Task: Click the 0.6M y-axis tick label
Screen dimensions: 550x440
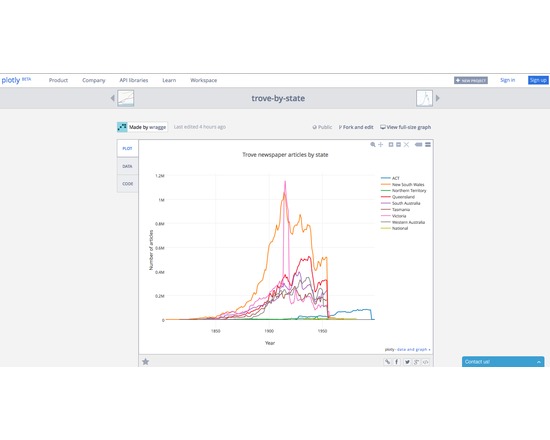Action: pos(160,248)
